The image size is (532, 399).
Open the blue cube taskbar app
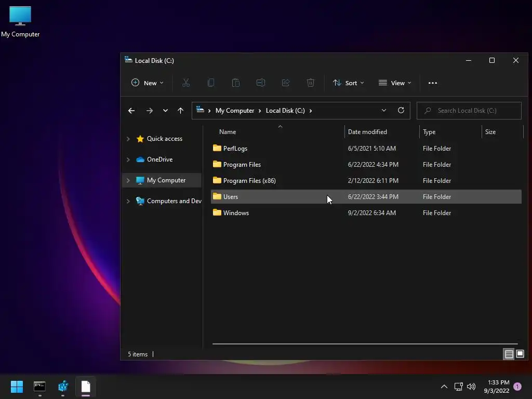click(63, 387)
